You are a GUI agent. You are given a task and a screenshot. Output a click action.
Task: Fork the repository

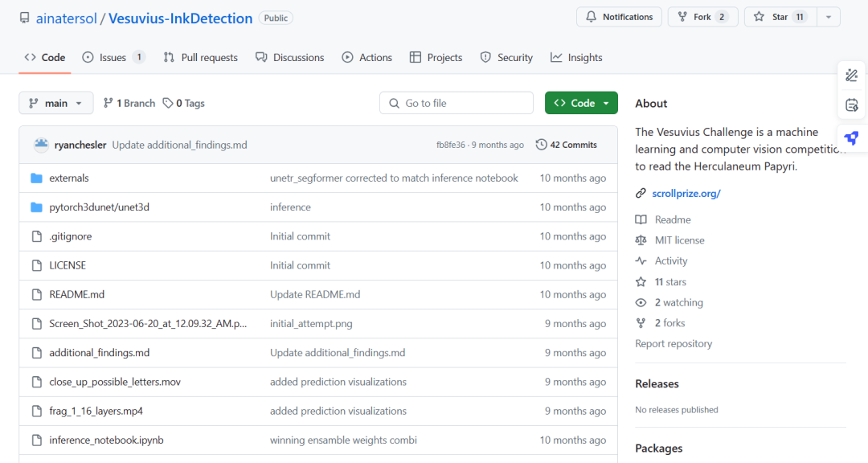tap(702, 17)
